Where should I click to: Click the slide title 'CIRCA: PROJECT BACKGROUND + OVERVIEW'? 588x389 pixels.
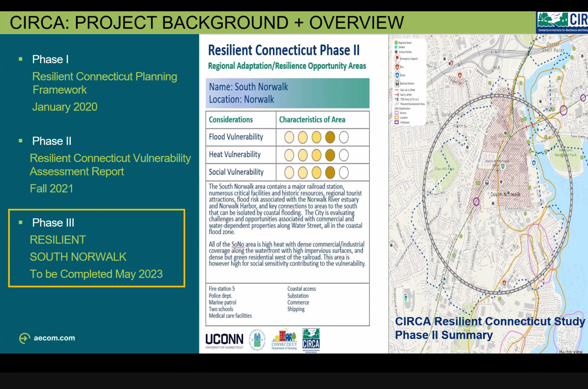click(x=207, y=23)
